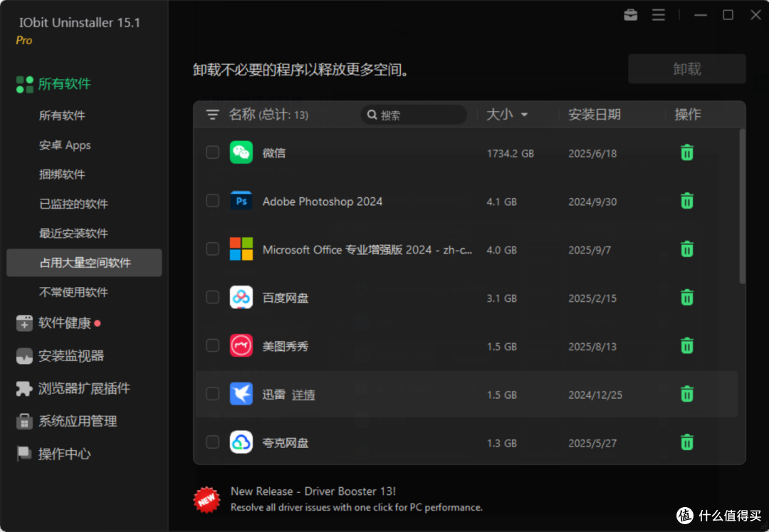Image resolution: width=769 pixels, height=532 pixels.
Task: Click the date 2024/12/25
Action: coord(595,395)
